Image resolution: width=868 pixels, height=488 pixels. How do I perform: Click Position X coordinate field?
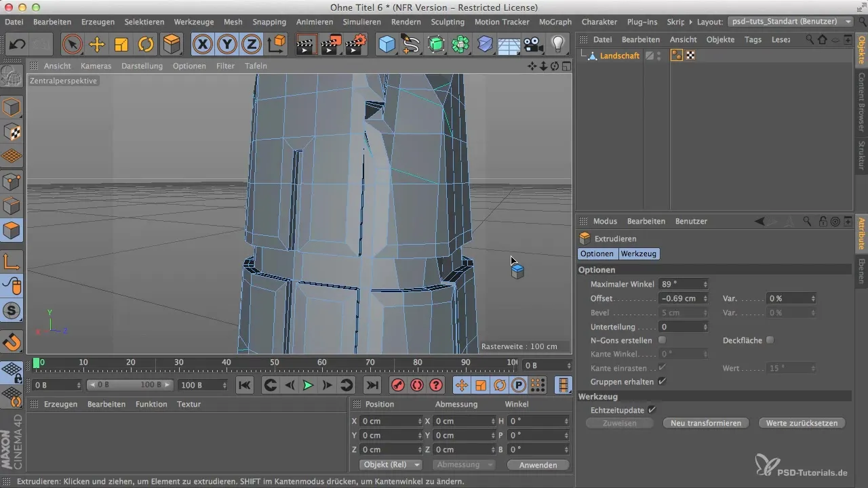[390, 421]
